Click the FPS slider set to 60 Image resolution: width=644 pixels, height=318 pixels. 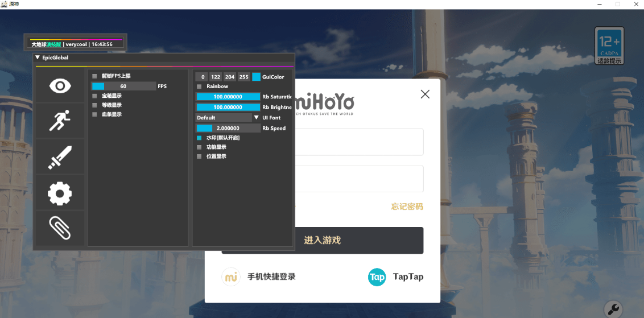pyautogui.click(x=123, y=86)
